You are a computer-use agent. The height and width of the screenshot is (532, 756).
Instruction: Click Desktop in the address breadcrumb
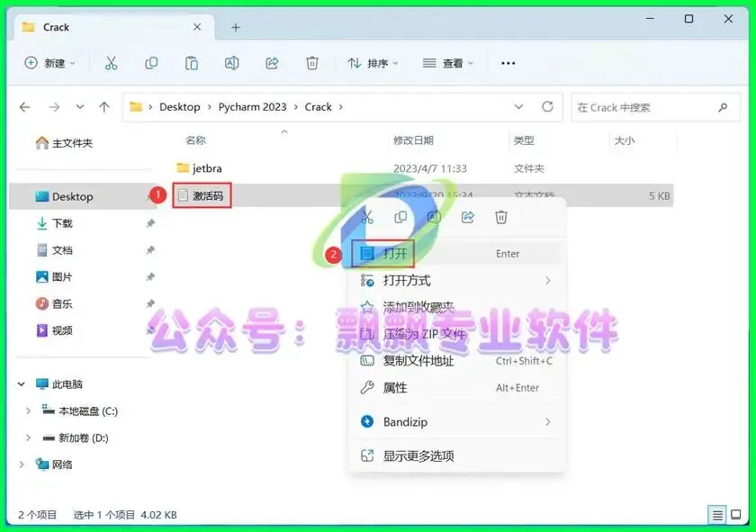179,106
